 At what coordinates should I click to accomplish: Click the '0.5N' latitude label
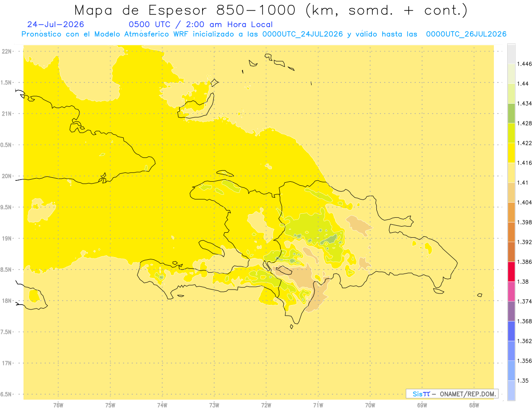[x=6, y=145]
